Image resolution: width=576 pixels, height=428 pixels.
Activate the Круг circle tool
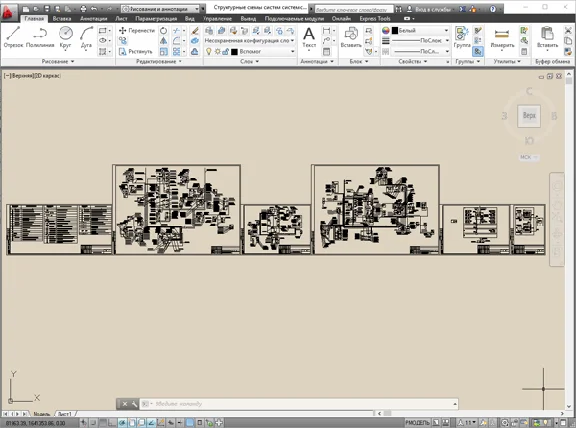click(x=65, y=37)
